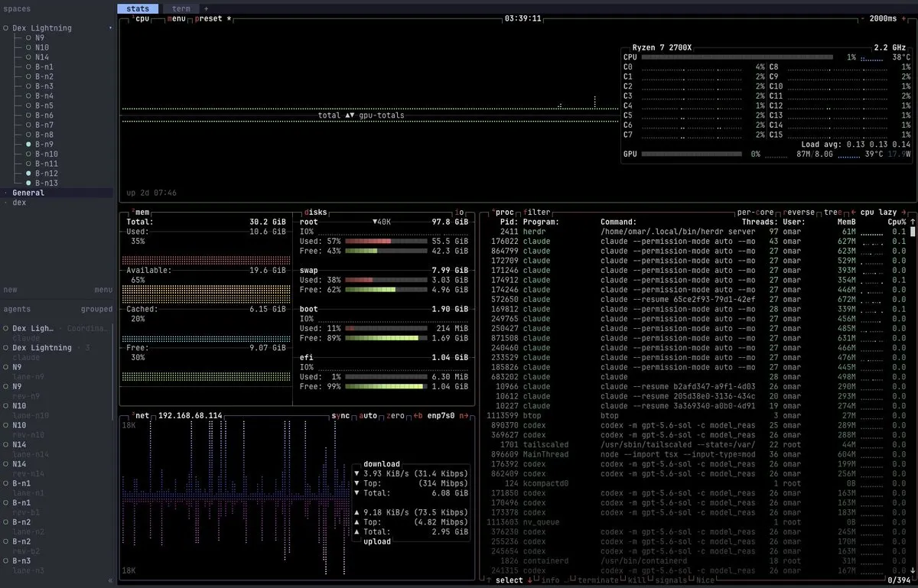Click the red down arrow after 'select'

pyautogui.click(x=529, y=580)
